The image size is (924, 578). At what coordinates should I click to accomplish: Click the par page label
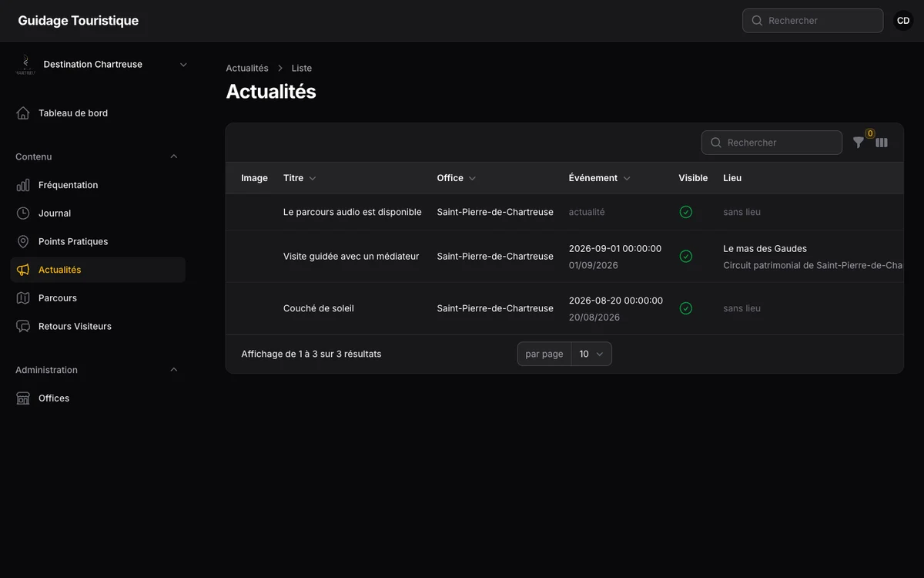(544, 355)
